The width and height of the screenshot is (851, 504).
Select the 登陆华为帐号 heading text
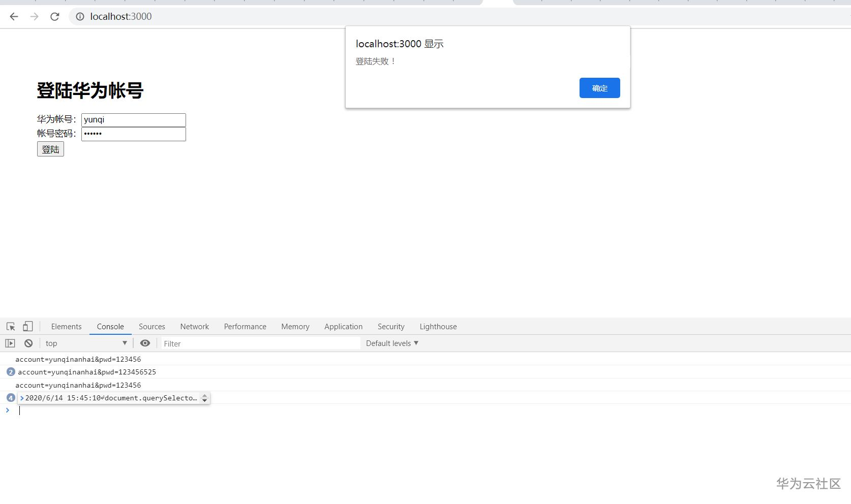click(x=90, y=90)
